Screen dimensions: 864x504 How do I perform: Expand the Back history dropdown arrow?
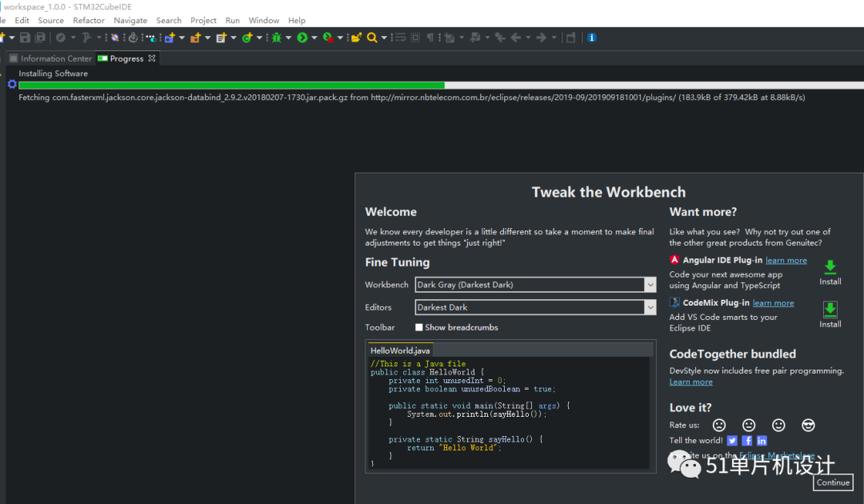point(528,38)
